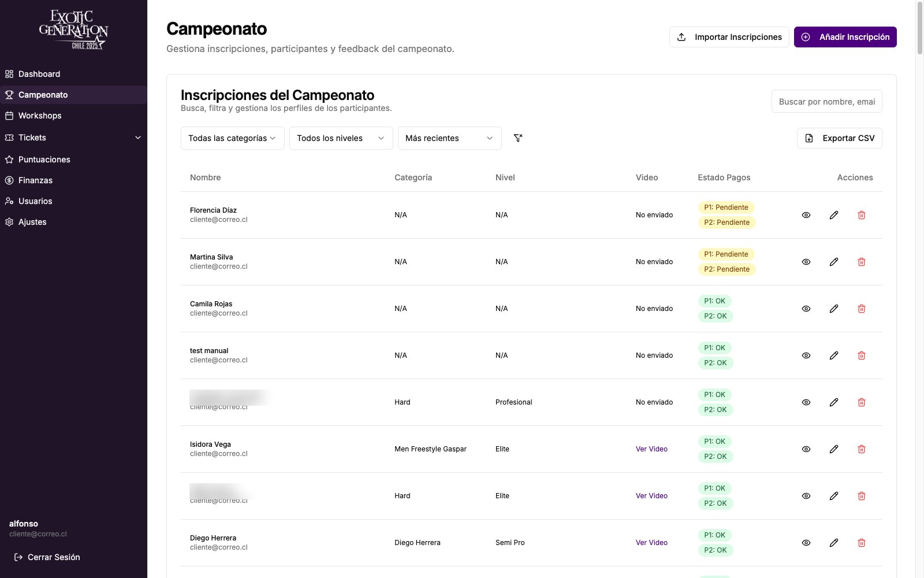
Task: Edit Martina Silva with the pencil icon
Action: (834, 262)
